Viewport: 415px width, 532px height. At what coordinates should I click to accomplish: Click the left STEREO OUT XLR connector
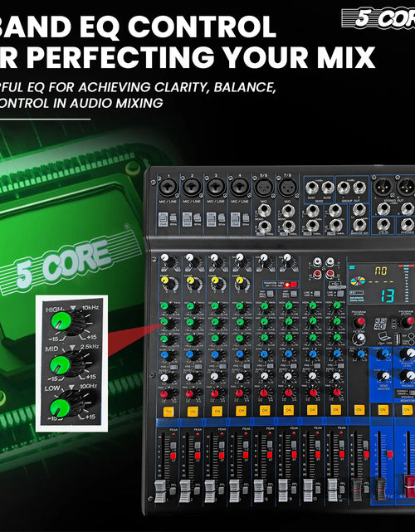383,188
